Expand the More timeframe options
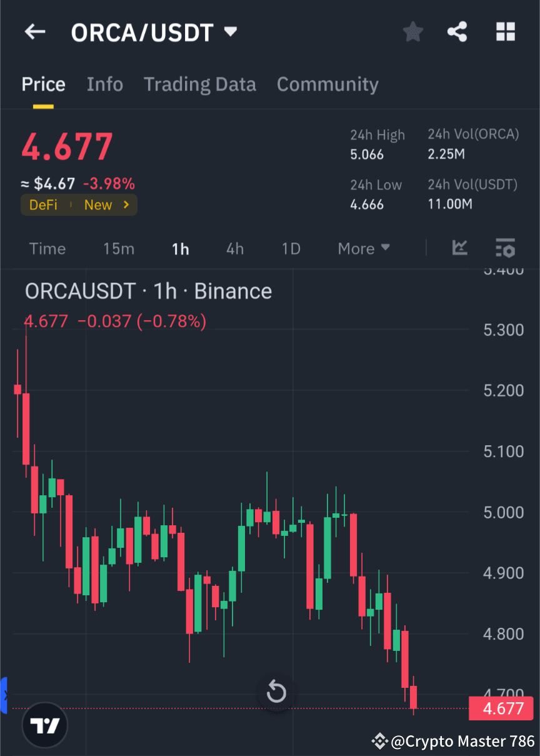The width and height of the screenshot is (540, 756). pos(363,248)
